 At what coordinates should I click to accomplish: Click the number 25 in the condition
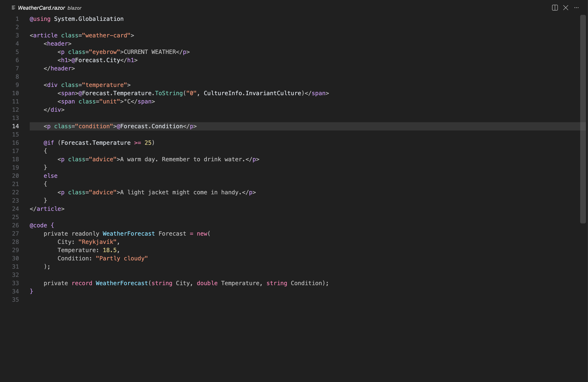point(148,143)
